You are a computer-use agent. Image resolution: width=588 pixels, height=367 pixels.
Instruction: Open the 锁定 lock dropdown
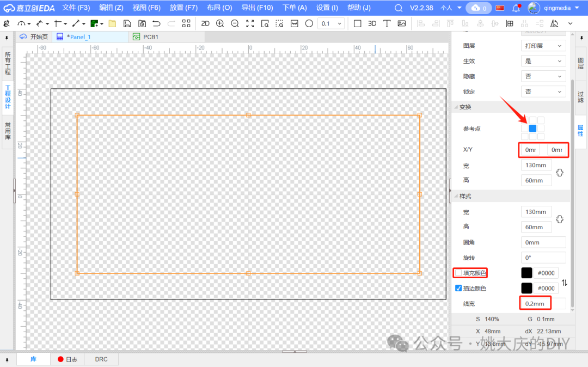tap(543, 92)
